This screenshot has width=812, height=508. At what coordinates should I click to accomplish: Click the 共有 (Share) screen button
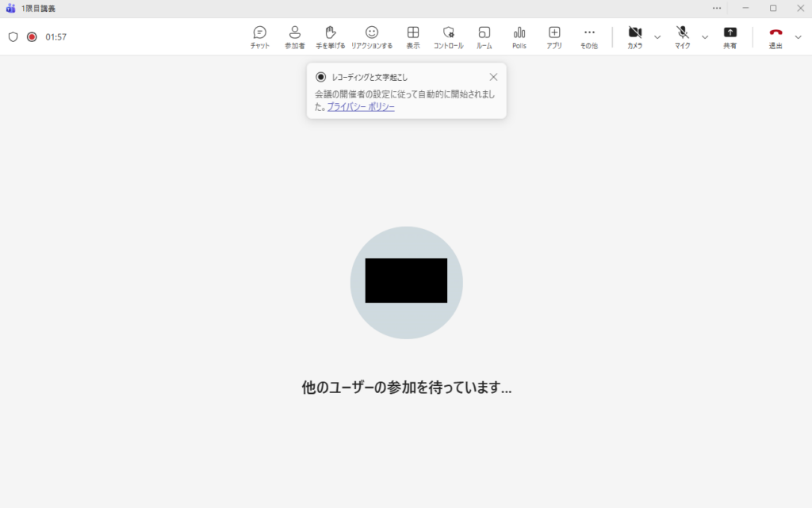point(730,36)
